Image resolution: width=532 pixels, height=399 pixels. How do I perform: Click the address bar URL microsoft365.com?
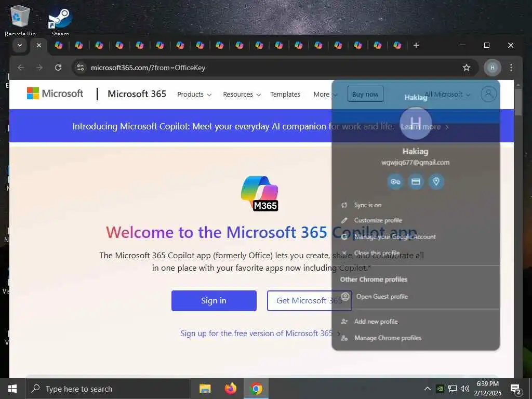pyautogui.click(x=148, y=68)
